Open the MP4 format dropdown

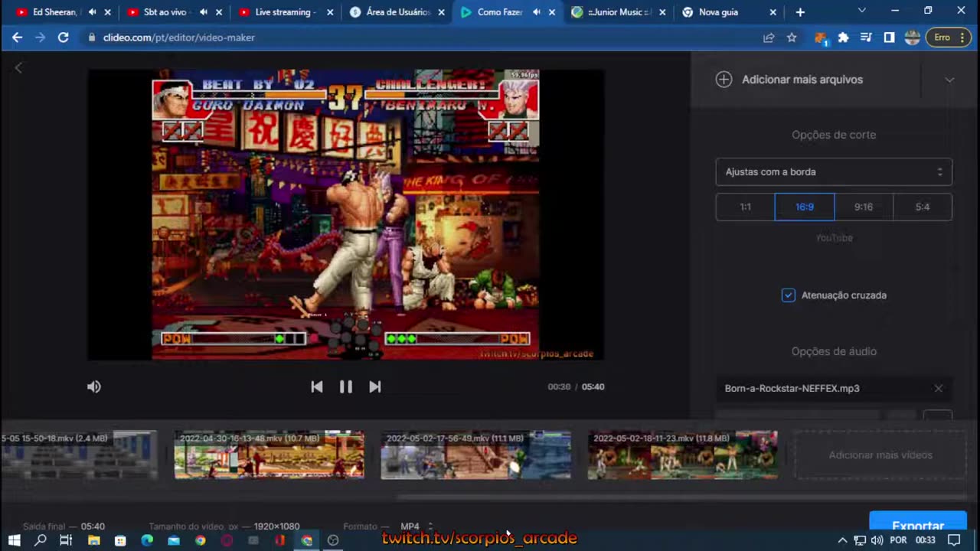(x=416, y=527)
